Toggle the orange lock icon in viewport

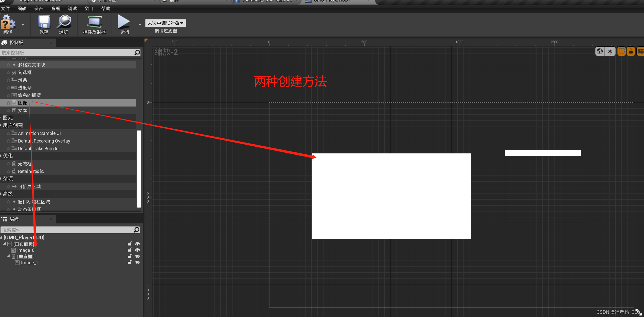631,51
